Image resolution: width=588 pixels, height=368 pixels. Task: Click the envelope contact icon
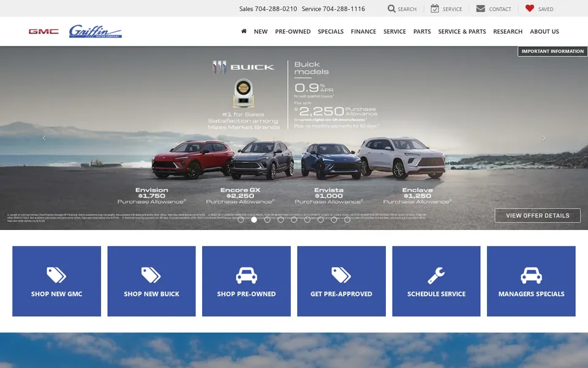pos(480,9)
